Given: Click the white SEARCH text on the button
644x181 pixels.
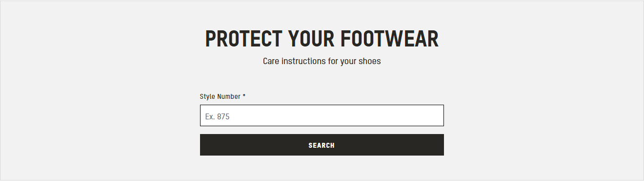Looking at the screenshot, I should tap(322, 145).
